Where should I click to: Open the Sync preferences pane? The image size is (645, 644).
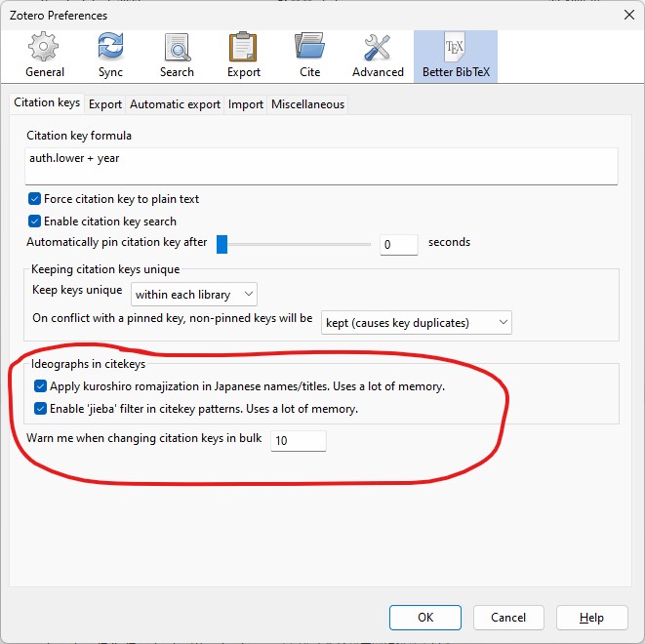pyautogui.click(x=110, y=56)
